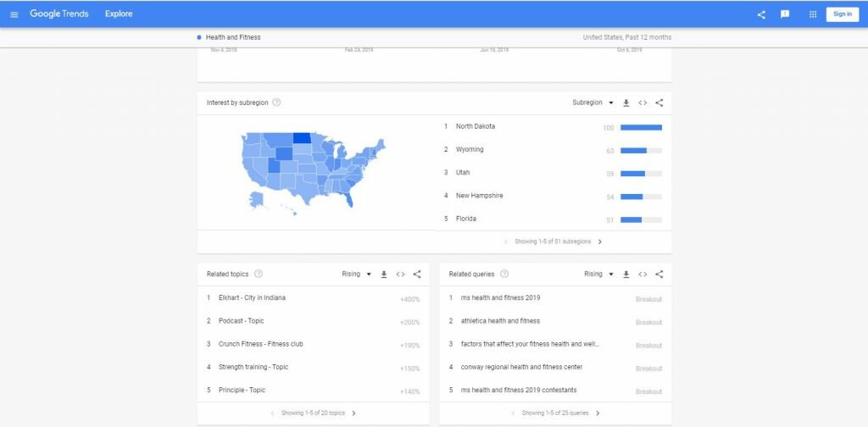This screenshot has height=427, width=868.
Task: Go to next page of related topics
Action: pos(353,413)
